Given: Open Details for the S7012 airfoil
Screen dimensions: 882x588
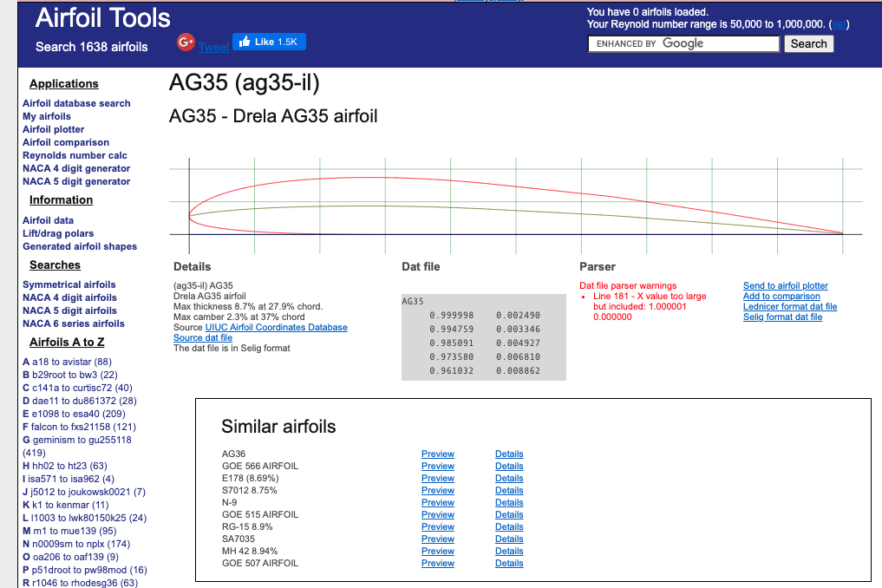Looking at the screenshot, I should pyautogui.click(x=509, y=490).
